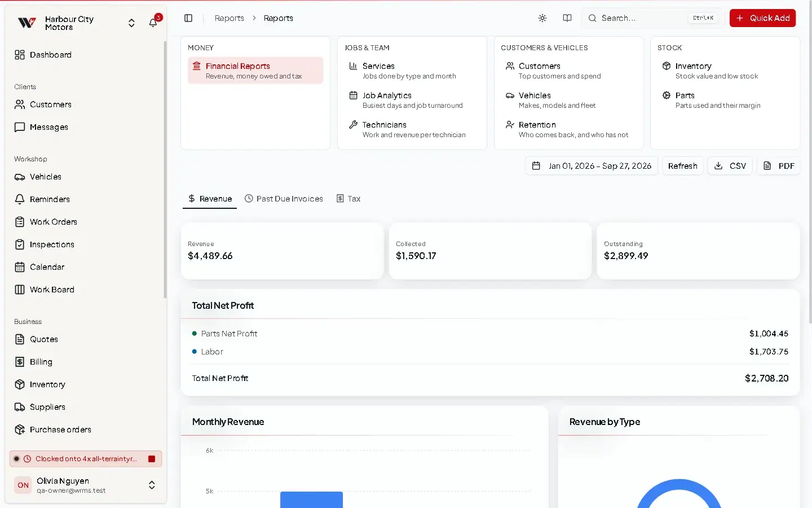Click the Reports breadcrumb parent link

click(x=229, y=18)
